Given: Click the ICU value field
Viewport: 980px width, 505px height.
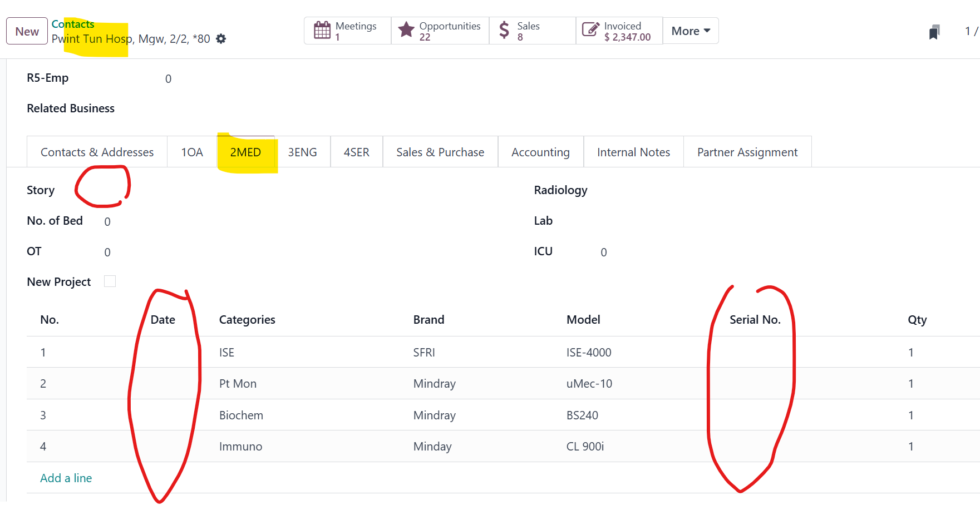Looking at the screenshot, I should 604,253.
